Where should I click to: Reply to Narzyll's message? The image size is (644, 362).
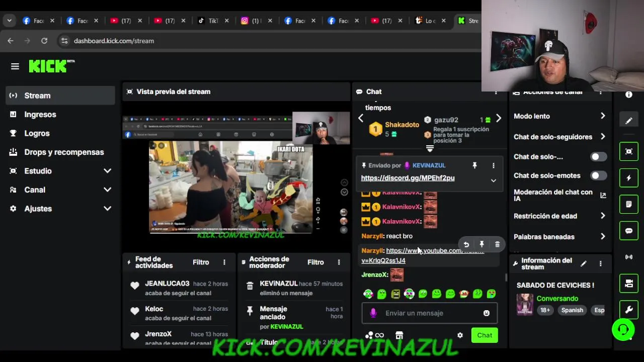pos(466,244)
